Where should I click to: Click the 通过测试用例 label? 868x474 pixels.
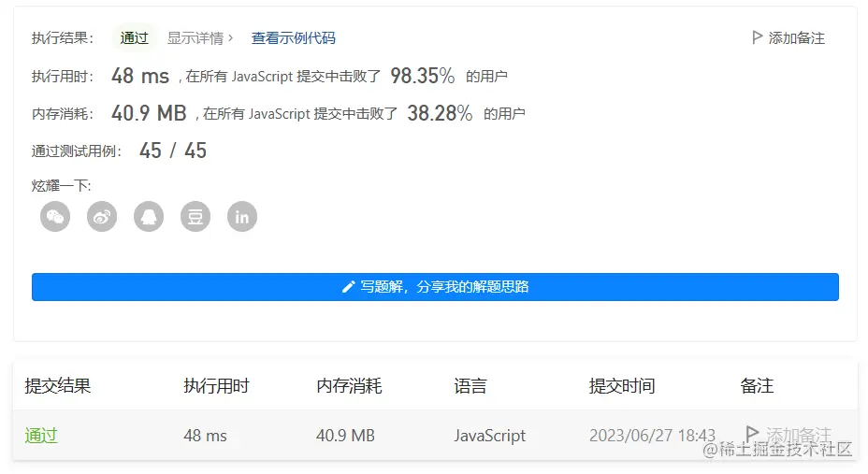77,151
